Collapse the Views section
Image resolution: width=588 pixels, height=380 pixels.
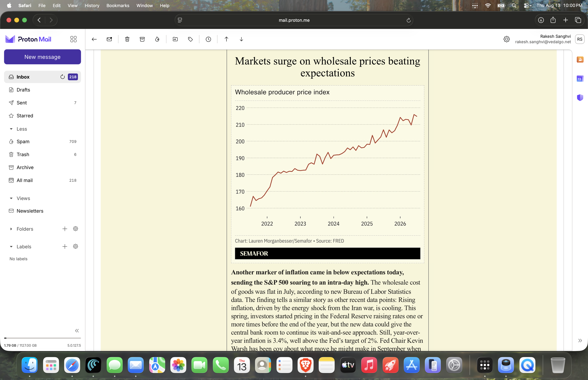11,198
